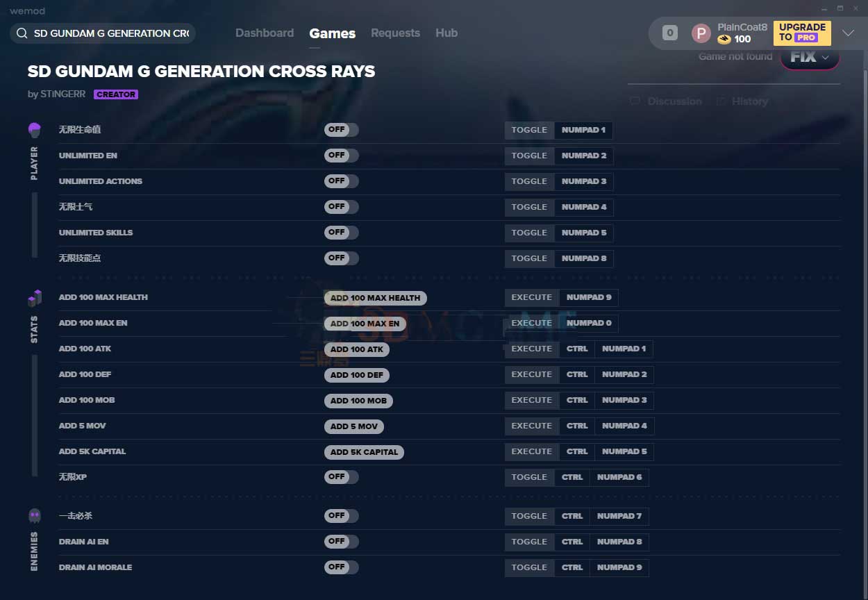Screen dimensions: 868x600
Task: Execute Add 100 ATK button
Action: point(357,349)
